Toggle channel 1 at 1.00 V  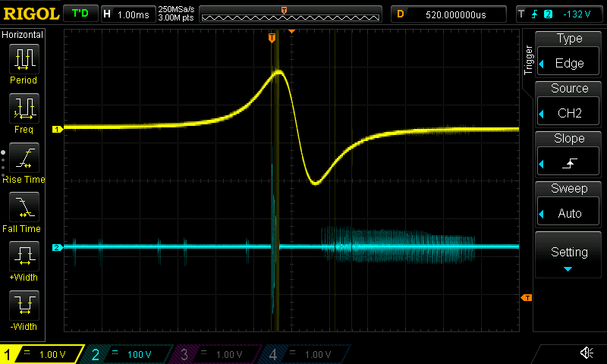42,354
